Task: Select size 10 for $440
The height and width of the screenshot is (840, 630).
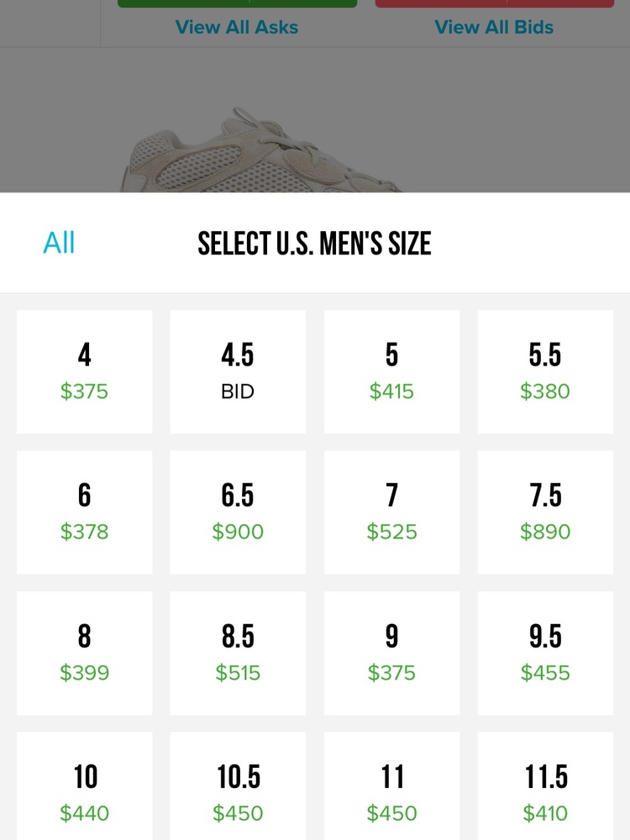Action: (84, 786)
